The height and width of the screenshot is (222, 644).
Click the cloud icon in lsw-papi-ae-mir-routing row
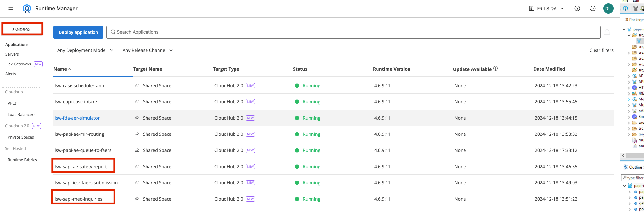click(x=137, y=134)
